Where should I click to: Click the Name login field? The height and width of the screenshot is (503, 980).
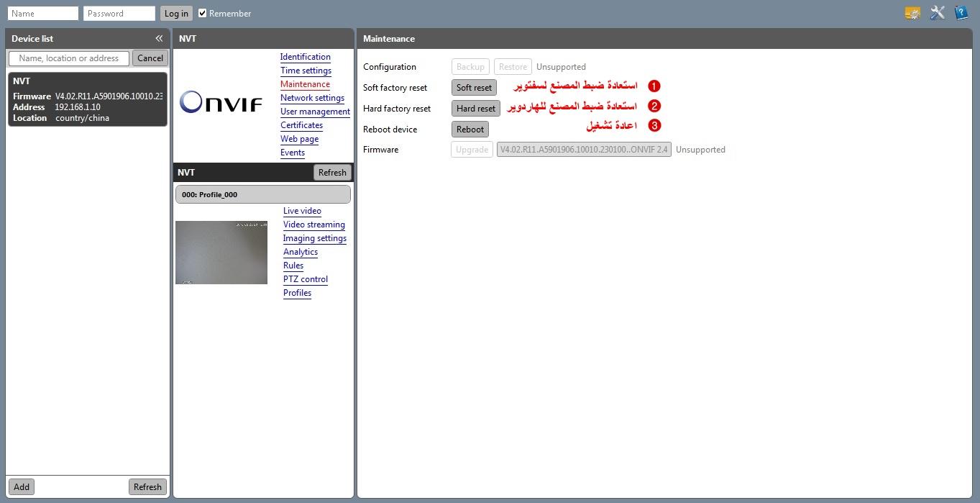(x=43, y=13)
